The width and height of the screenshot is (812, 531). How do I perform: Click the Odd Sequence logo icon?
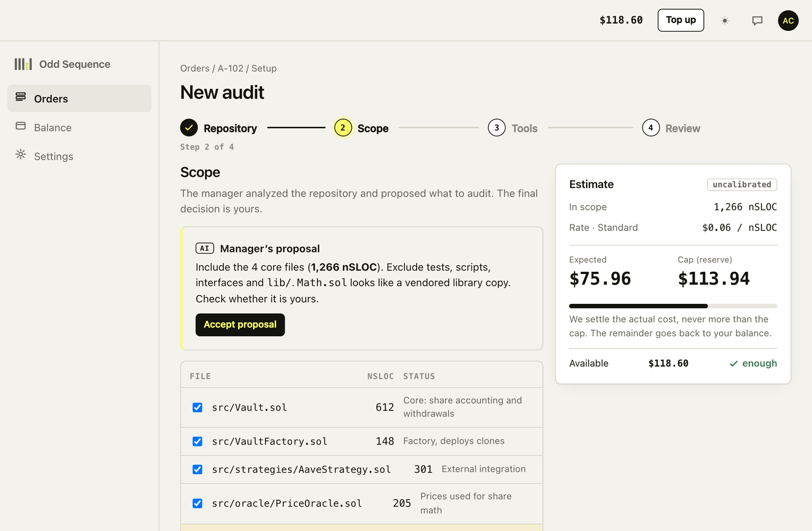tap(23, 64)
